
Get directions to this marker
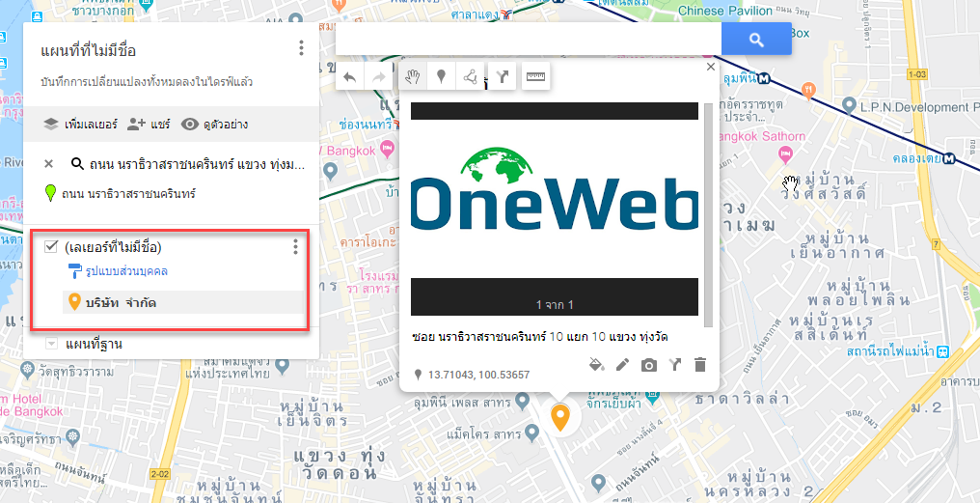coord(675,364)
